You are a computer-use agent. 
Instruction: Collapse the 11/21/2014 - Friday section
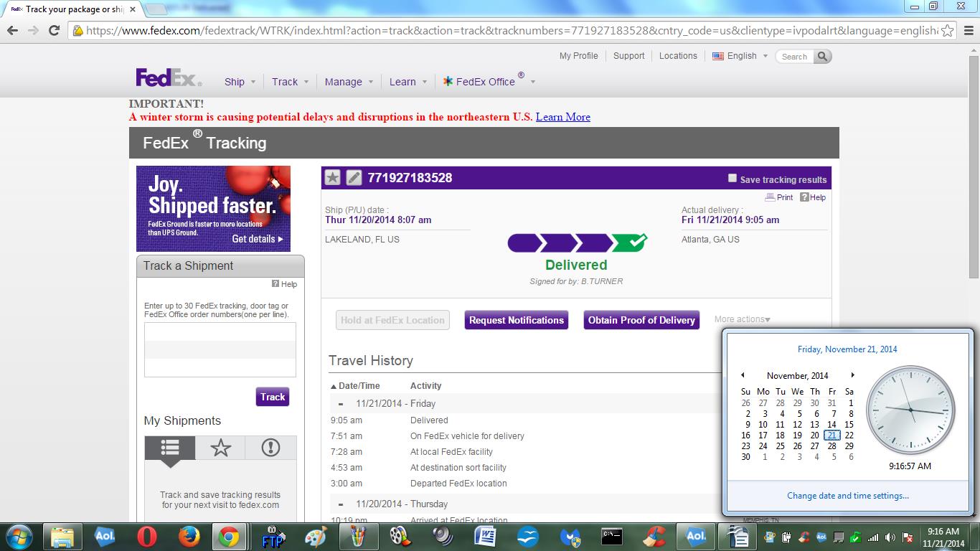pyautogui.click(x=341, y=404)
